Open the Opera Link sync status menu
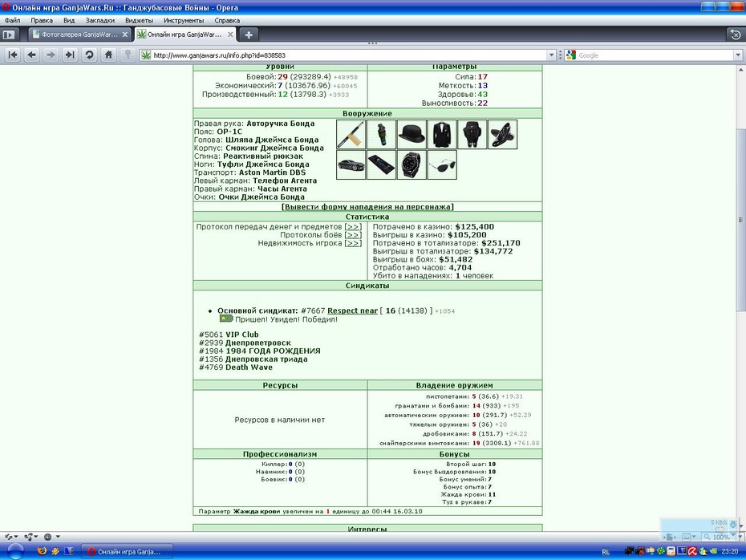This screenshot has width=746, height=560. (11, 537)
